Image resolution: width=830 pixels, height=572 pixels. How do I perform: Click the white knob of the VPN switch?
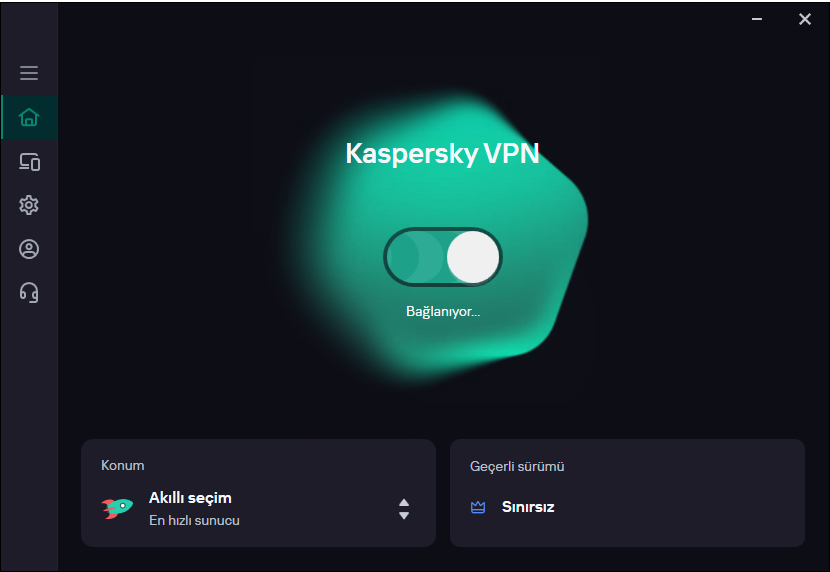[472, 258]
